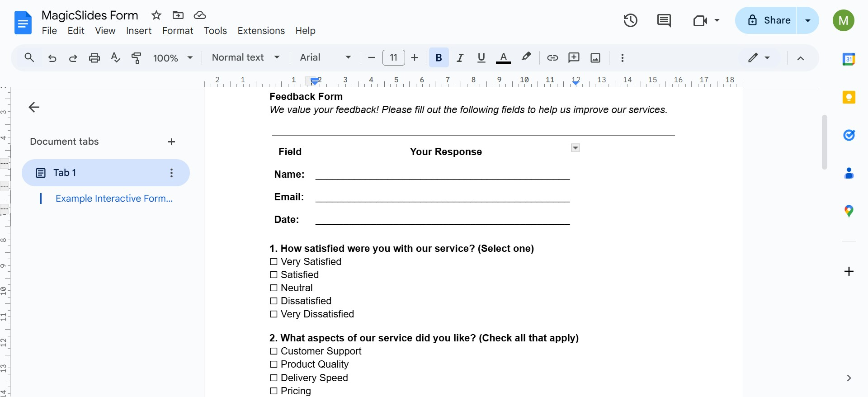
Task: Toggle bold formatting
Action: [x=439, y=57]
